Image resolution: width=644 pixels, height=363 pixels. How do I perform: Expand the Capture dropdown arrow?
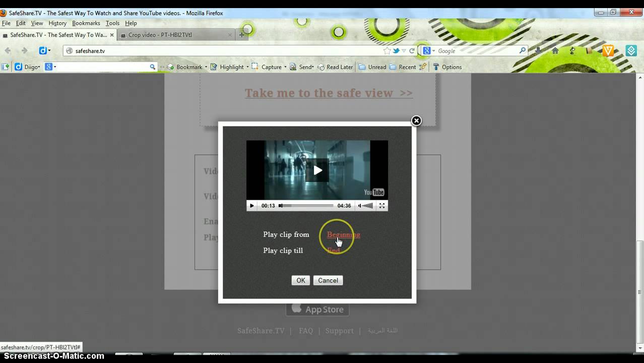285,67
